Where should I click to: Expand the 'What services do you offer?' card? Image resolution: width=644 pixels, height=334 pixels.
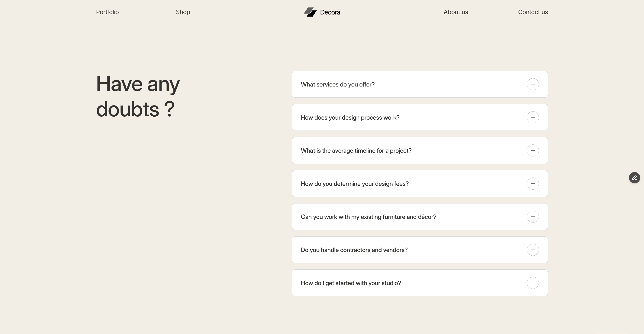coord(420,84)
